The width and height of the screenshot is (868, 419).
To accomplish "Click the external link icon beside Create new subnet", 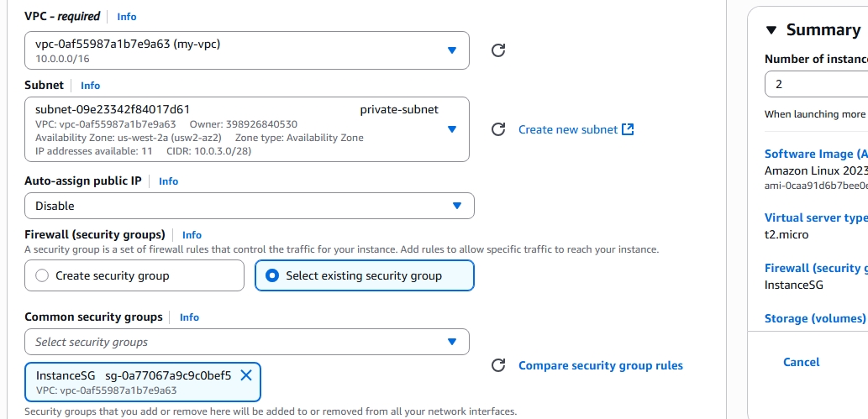I will [628, 129].
